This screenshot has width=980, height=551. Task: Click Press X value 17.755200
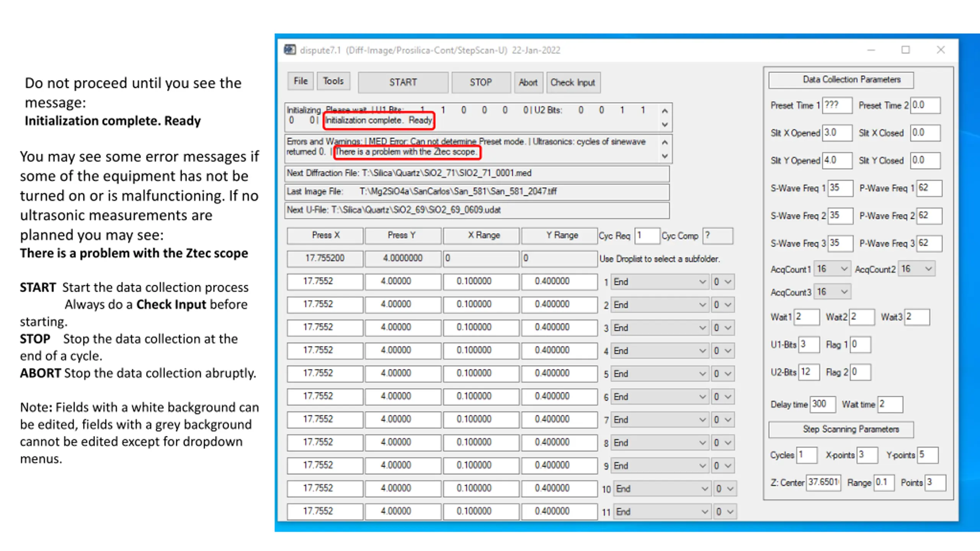325,259
